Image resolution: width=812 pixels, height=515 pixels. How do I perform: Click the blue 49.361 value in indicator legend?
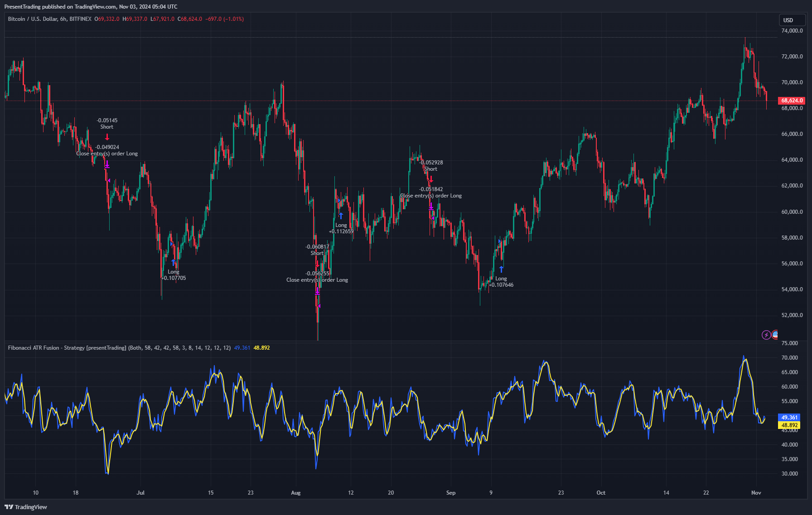[x=242, y=348]
